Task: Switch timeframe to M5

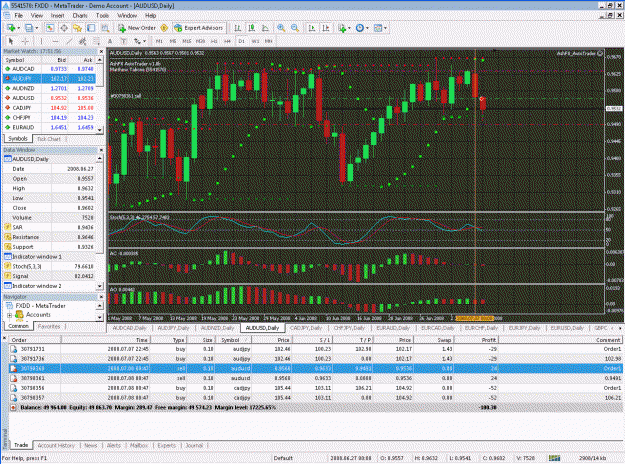Action: 173,41
